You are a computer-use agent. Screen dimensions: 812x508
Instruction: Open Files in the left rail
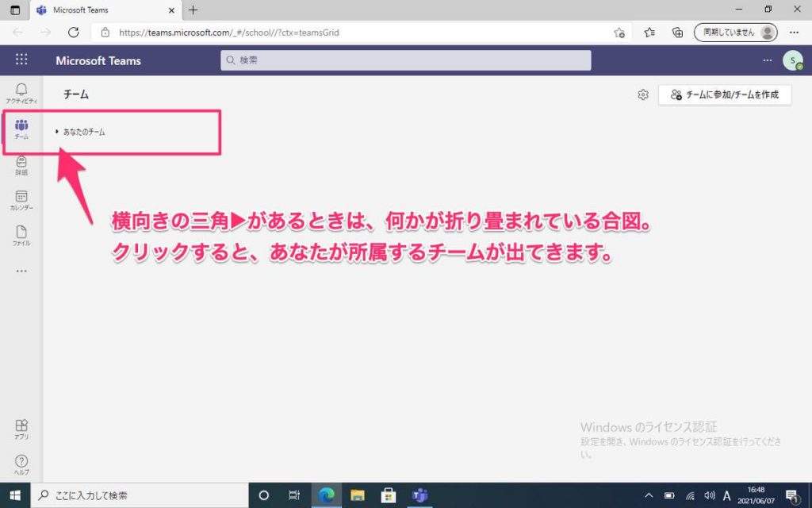coord(21,235)
